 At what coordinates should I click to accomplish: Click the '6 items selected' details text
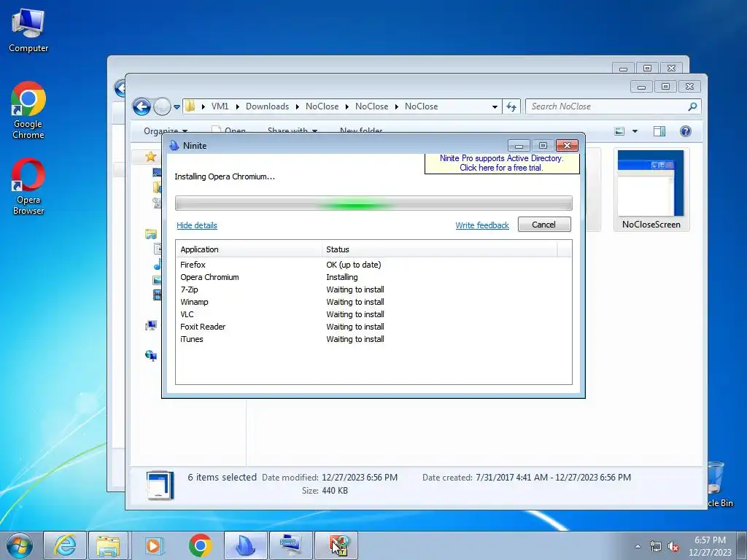point(222,477)
